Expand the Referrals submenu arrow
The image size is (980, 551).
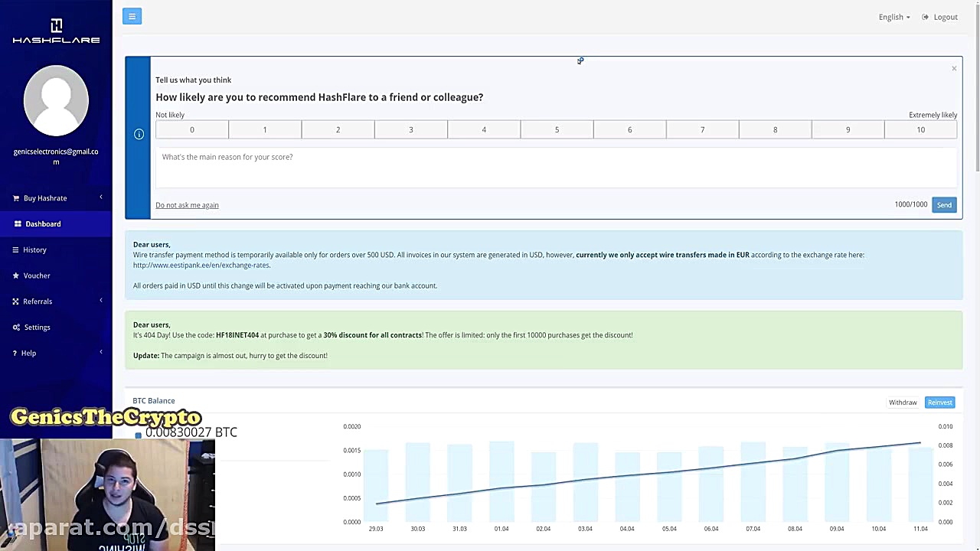click(100, 301)
